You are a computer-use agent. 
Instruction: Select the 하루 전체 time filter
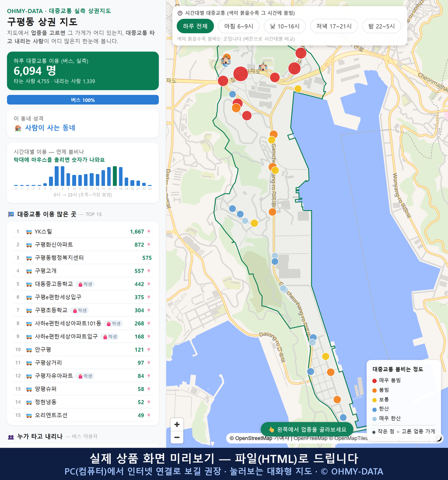click(195, 26)
